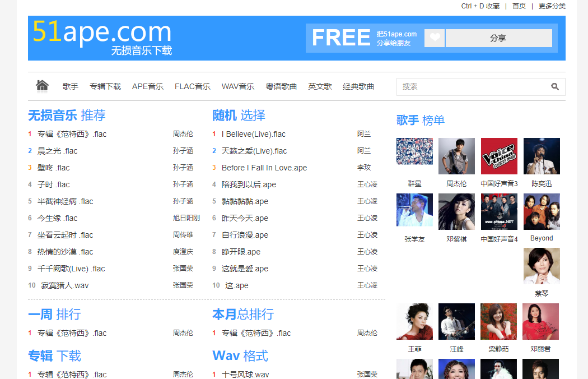Click the heart favorite icon
Screen dimensions: 588x379
coord(435,38)
